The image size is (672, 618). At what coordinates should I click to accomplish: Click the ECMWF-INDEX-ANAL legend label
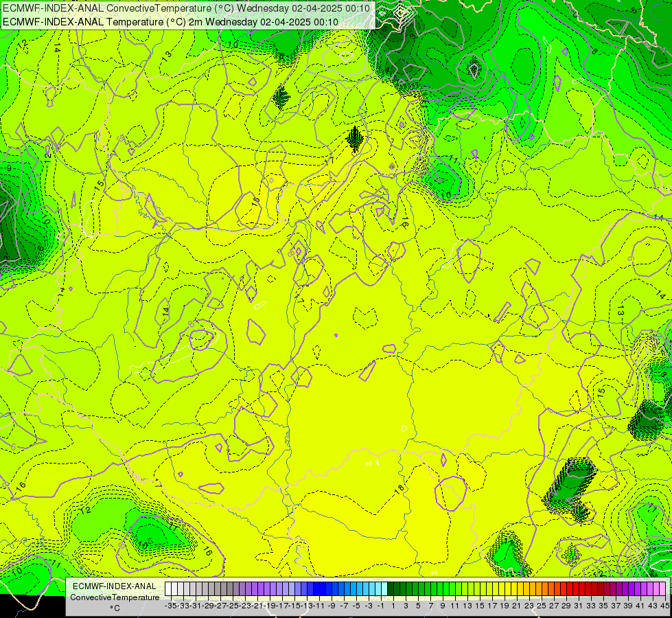click(x=115, y=586)
